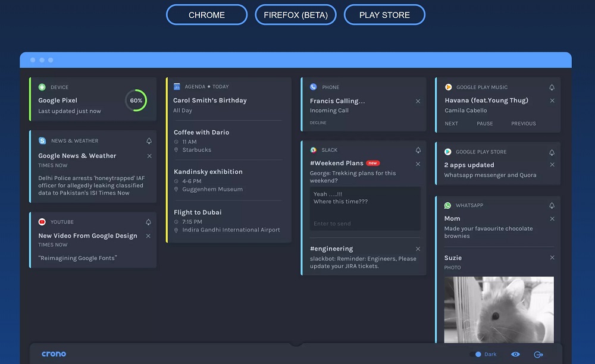Image resolution: width=595 pixels, height=364 pixels.
Task: Click the Slack app icon
Action: click(314, 150)
